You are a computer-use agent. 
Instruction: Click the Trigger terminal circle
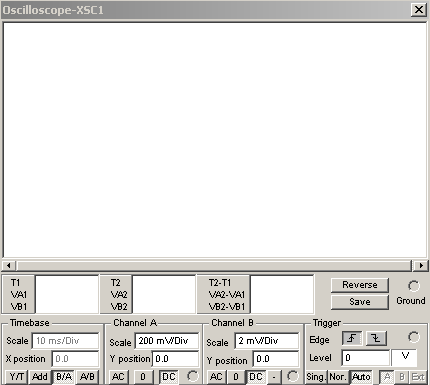click(x=414, y=337)
